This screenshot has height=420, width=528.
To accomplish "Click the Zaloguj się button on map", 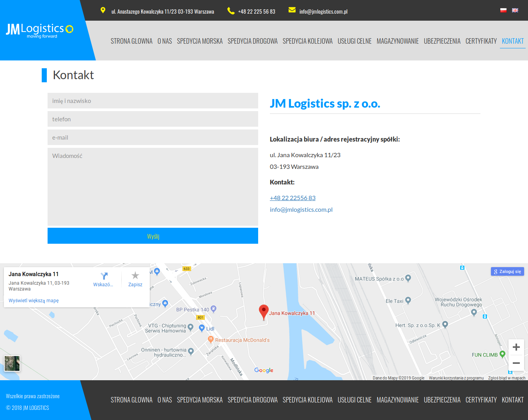I will (507, 271).
